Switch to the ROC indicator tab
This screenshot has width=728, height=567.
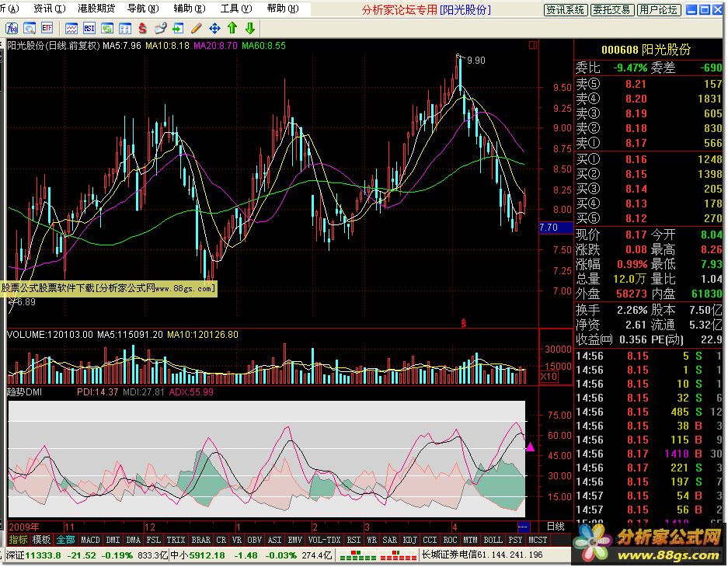pos(451,540)
